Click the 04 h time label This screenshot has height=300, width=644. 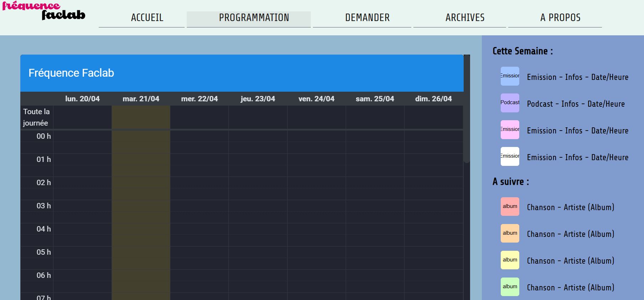(x=44, y=229)
